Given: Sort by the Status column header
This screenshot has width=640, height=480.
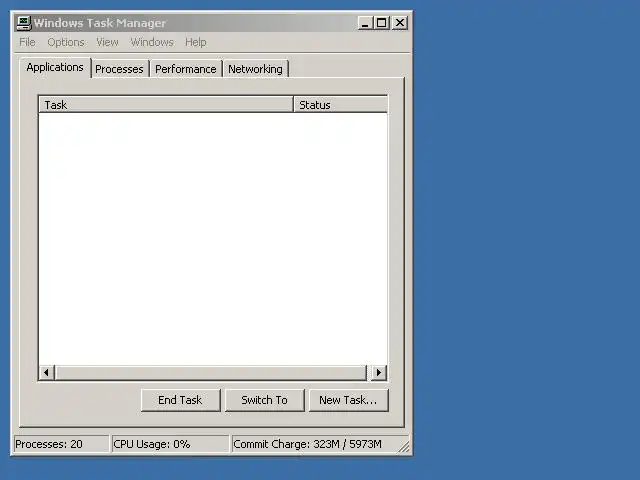Looking at the screenshot, I should click(x=340, y=105).
